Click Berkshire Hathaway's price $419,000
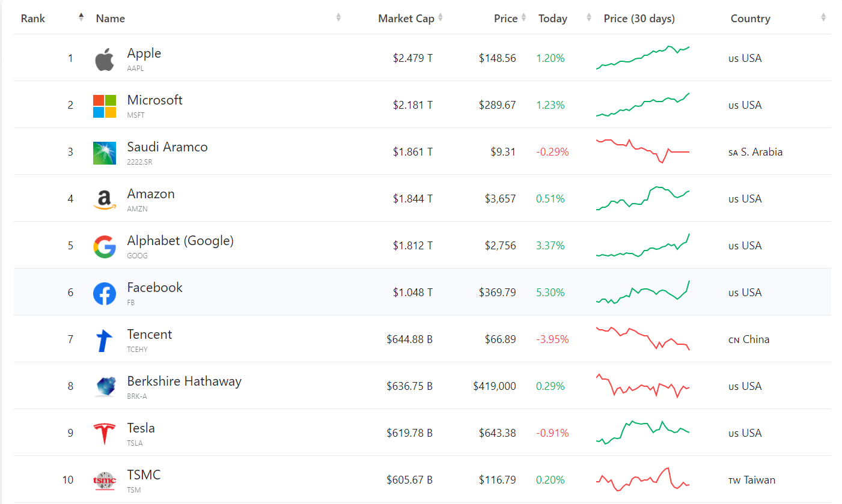Screen dimensions: 842x504 [495, 386]
